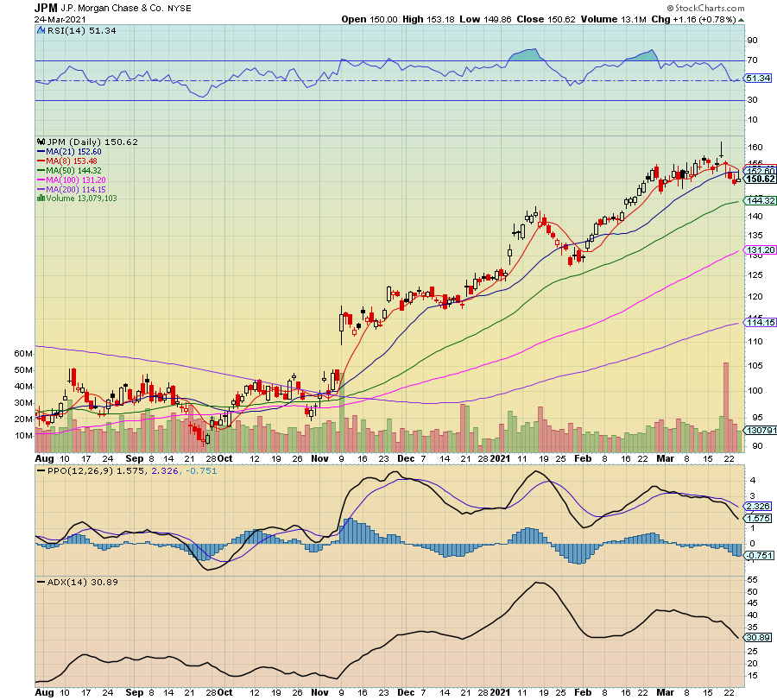Click the MA(8) 153.48 legend entry
Viewport: 777px width, 700px height.
coord(66,161)
